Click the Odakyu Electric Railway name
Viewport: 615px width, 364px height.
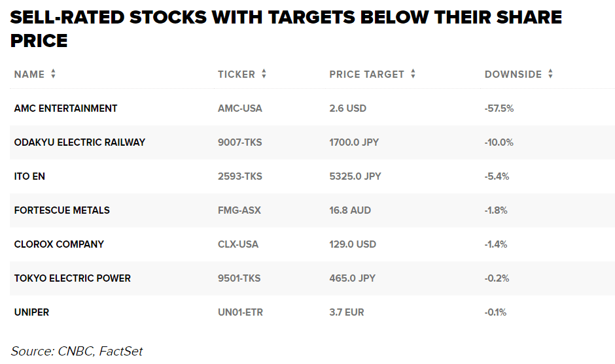[79, 142]
